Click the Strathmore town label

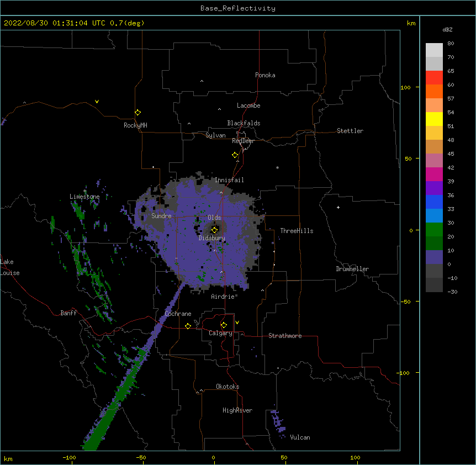tap(285, 336)
